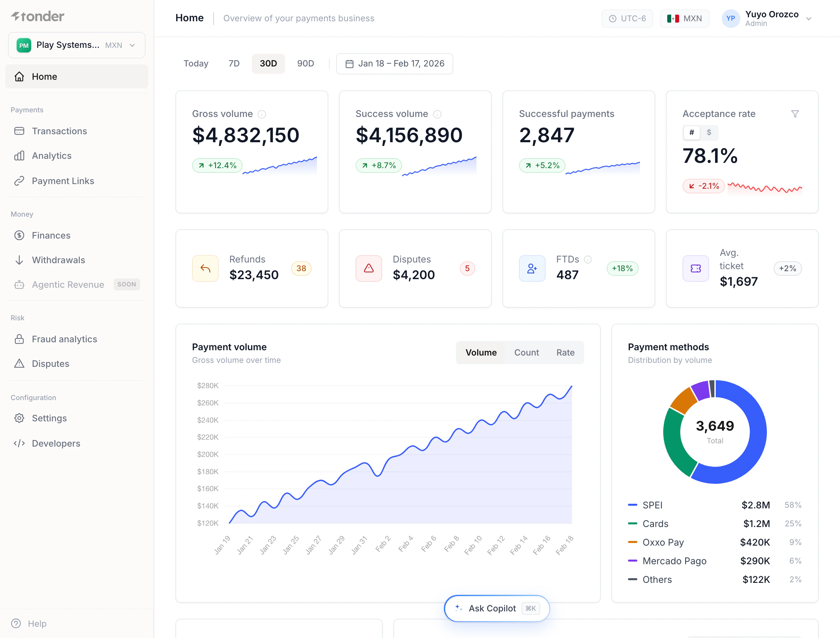
Task: Open the Finances page
Action: (77, 236)
